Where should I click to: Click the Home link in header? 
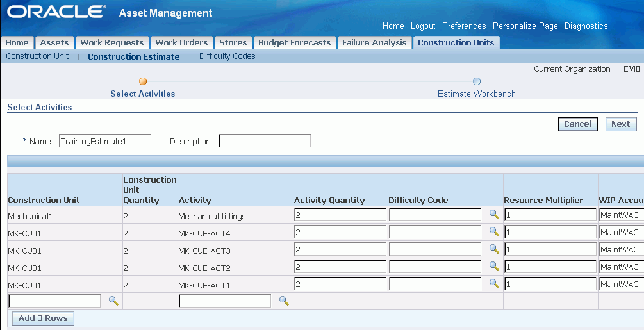pos(393,26)
